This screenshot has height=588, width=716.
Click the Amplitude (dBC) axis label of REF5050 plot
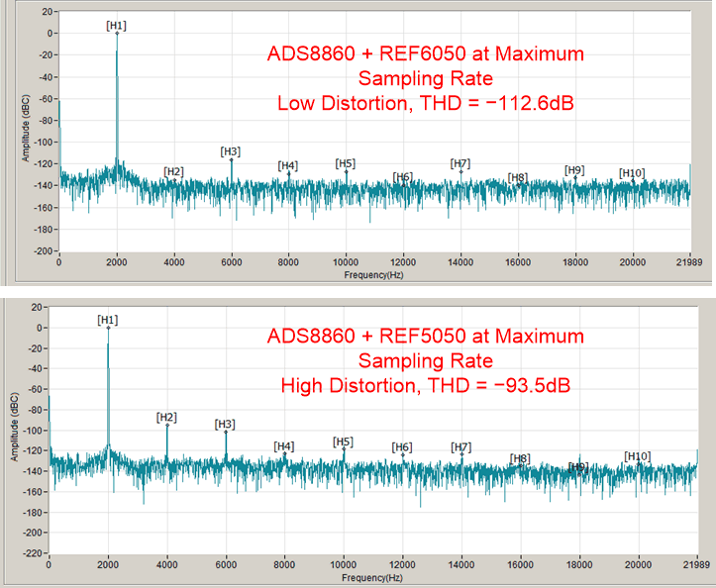15,427
